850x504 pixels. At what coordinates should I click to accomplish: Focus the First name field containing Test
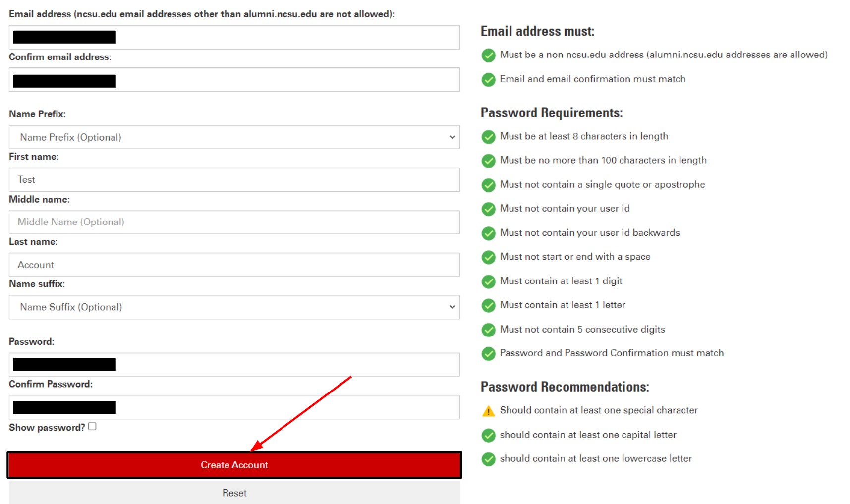pyautogui.click(x=234, y=180)
